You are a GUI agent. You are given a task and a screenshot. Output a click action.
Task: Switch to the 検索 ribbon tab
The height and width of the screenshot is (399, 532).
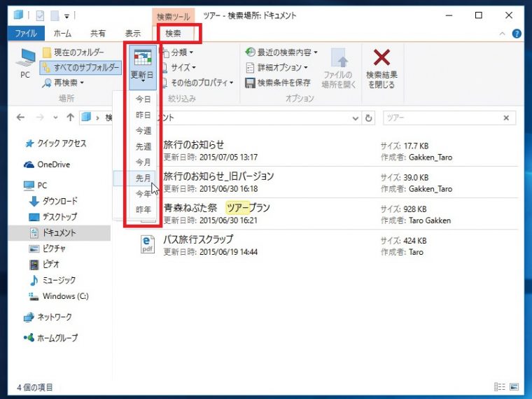click(x=173, y=34)
